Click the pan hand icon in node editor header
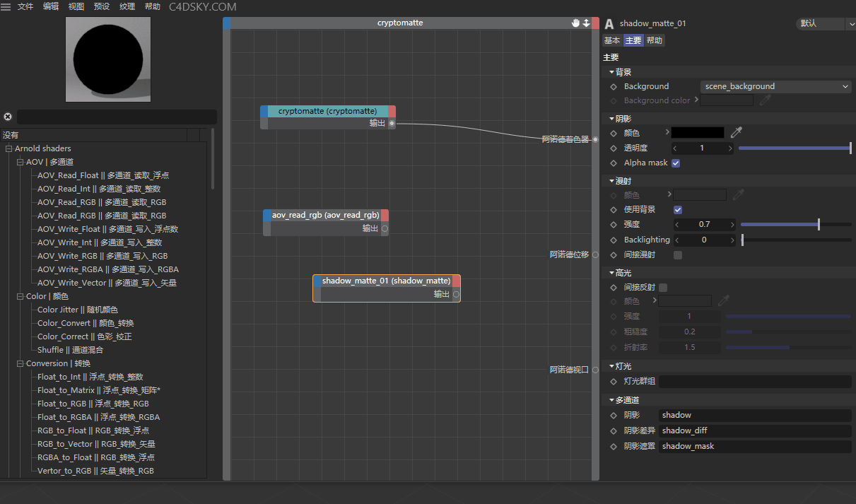The height and width of the screenshot is (504, 856). tap(576, 23)
